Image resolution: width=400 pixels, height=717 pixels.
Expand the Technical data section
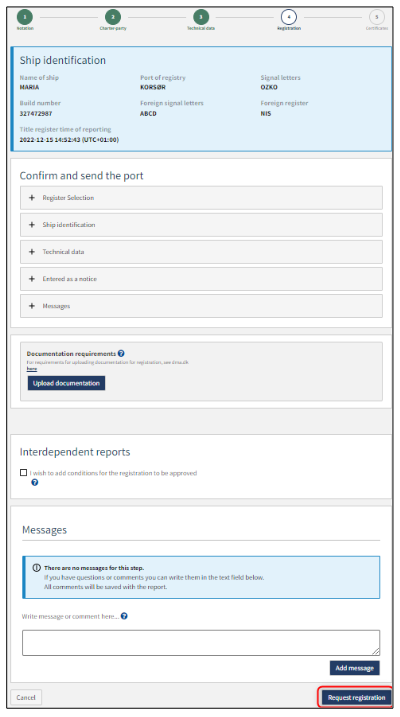pyautogui.click(x=201, y=252)
